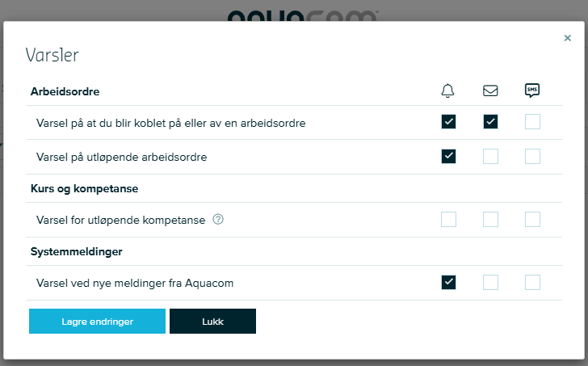Viewport: 588px width, 366px height.
Task: Enable SMS alert for utløpende kompetanse
Action: [x=532, y=220]
